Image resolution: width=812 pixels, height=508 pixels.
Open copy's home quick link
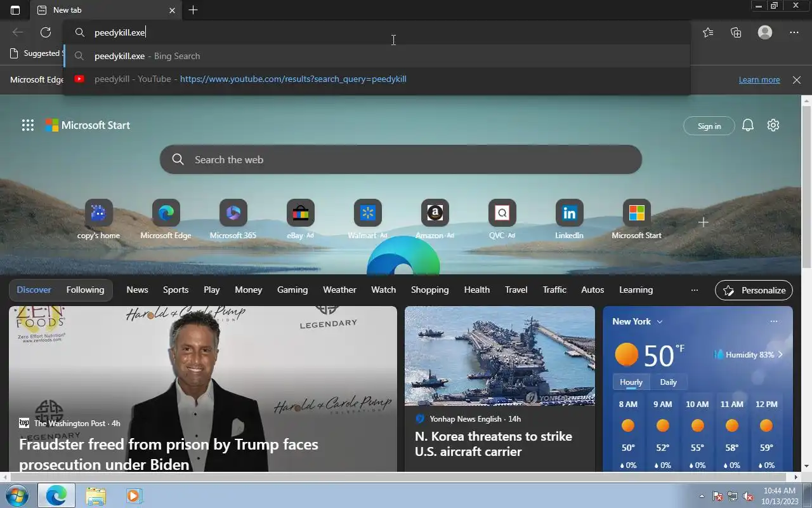(x=98, y=220)
